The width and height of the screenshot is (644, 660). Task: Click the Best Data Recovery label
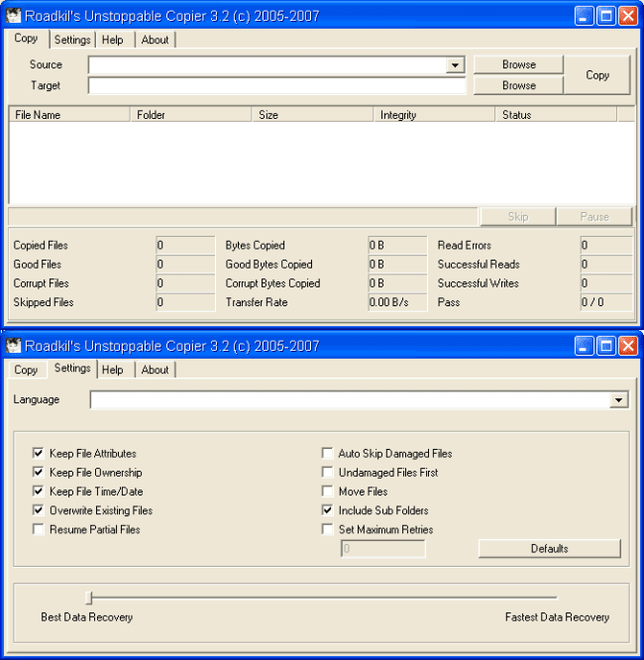[x=87, y=617]
